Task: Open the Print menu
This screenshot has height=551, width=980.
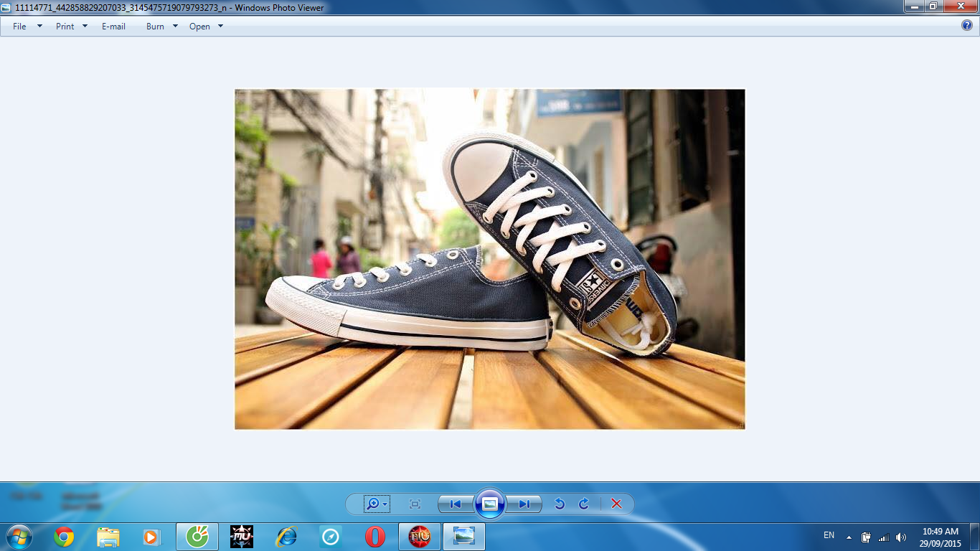Action: click(x=65, y=26)
